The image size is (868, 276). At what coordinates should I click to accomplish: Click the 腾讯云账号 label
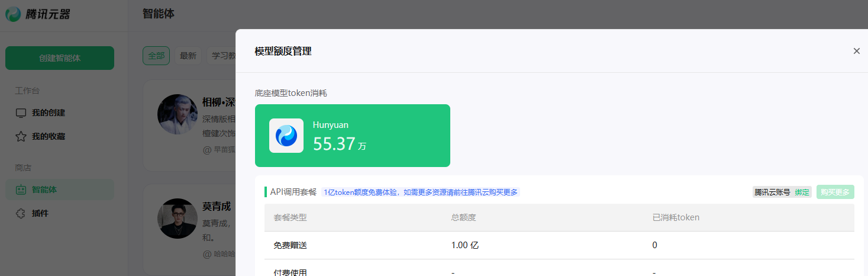point(772,192)
